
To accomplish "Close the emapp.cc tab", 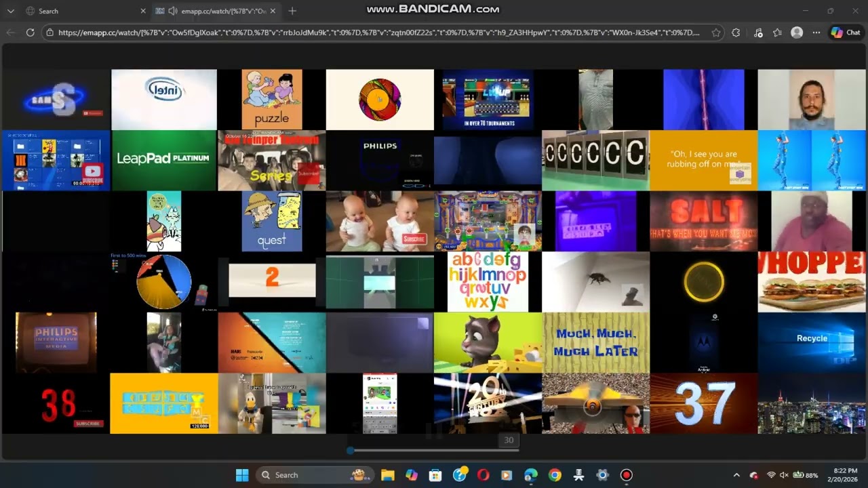I will tap(273, 11).
